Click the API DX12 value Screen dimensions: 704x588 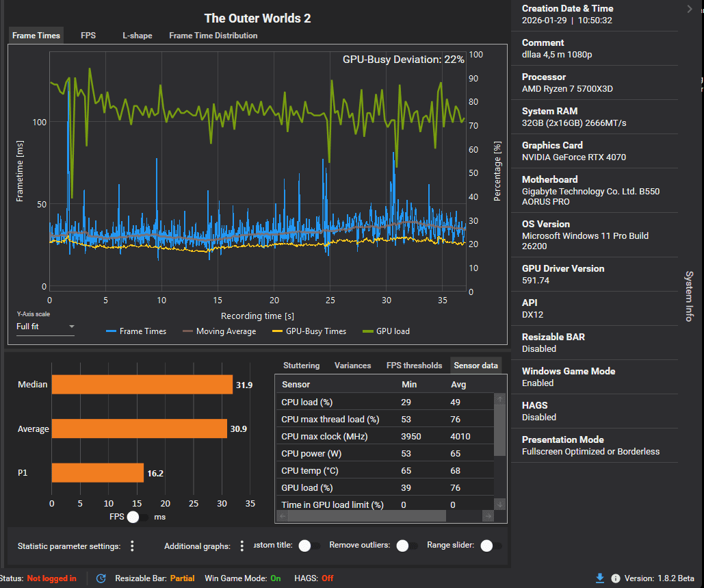[532, 314]
